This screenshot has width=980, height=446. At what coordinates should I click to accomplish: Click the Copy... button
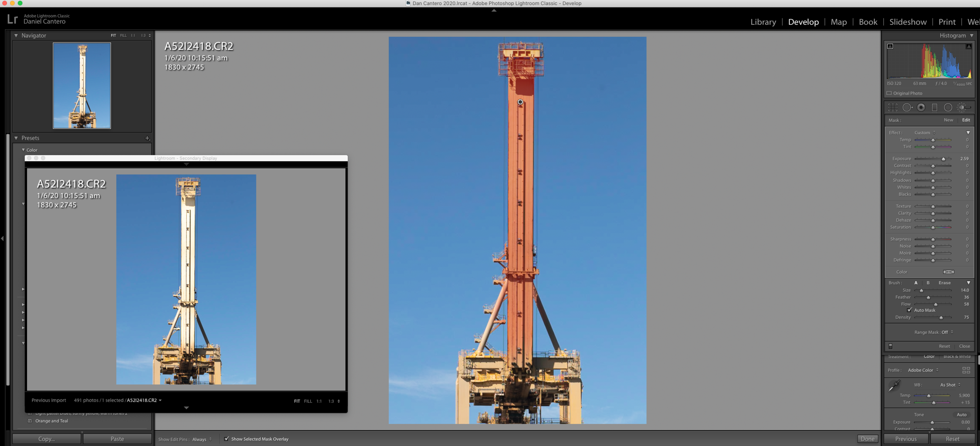pyautogui.click(x=46, y=439)
